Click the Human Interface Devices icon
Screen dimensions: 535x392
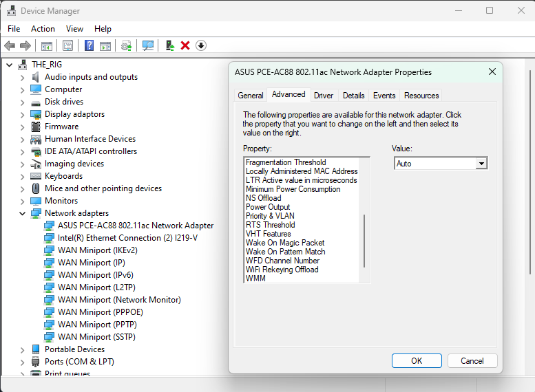coord(36,140)
